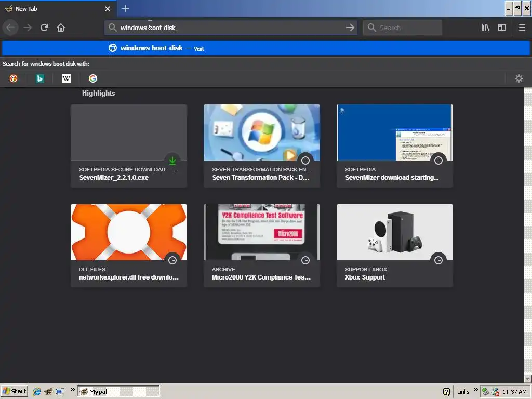532x399 pixels.
Task: Click the download badge on SevenMizer tile
Action: pos(172,161)
